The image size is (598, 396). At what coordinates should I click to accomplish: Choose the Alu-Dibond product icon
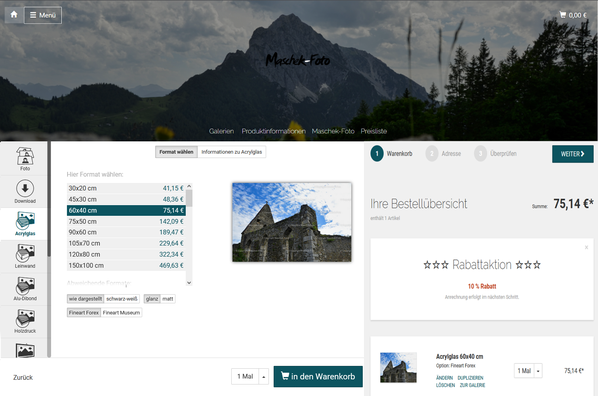(25, 289)
